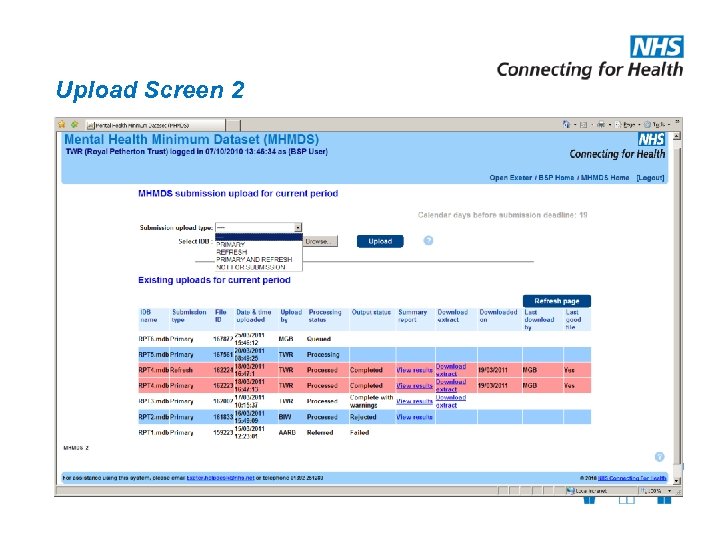Click the browser Home toolbar icon
720x540 pixels.
566,124
